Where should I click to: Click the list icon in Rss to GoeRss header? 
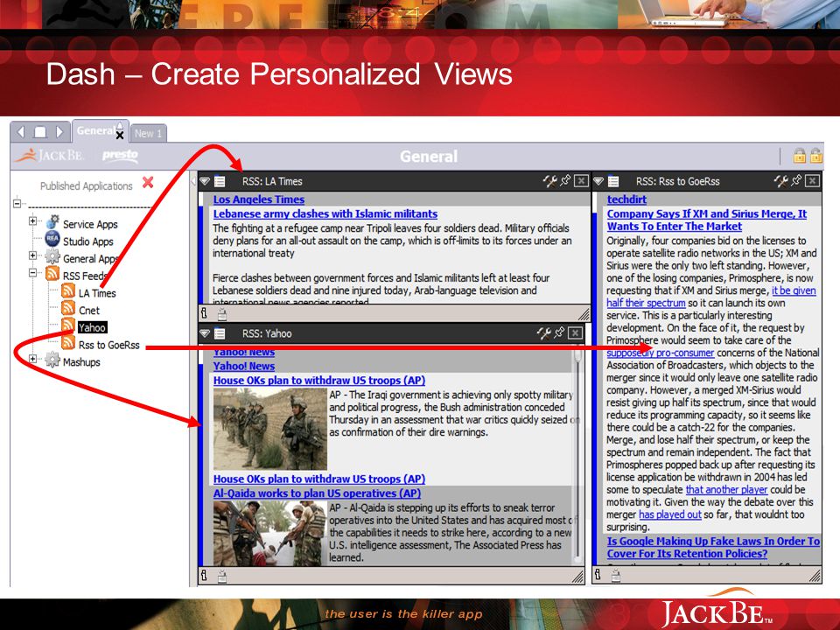[x=613, y=182]
